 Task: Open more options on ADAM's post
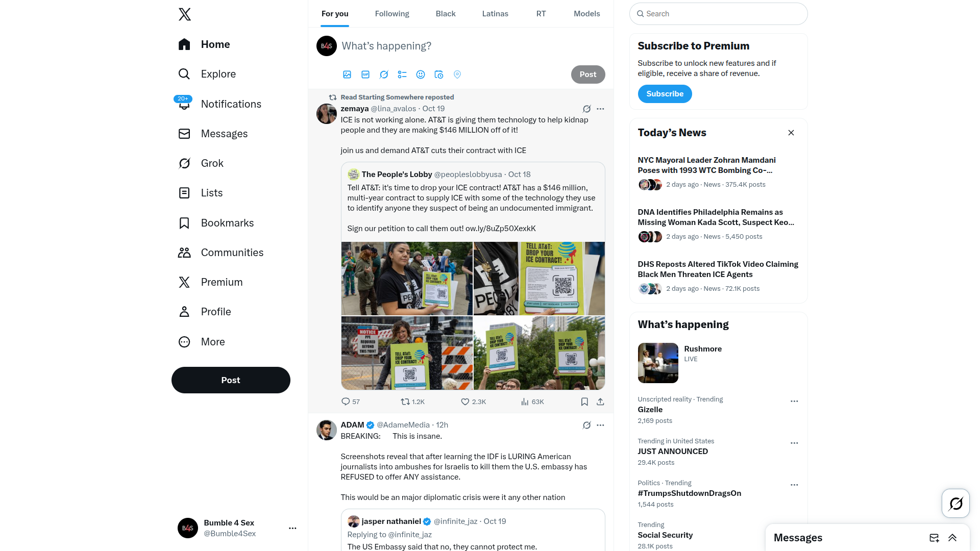(600, 425)
